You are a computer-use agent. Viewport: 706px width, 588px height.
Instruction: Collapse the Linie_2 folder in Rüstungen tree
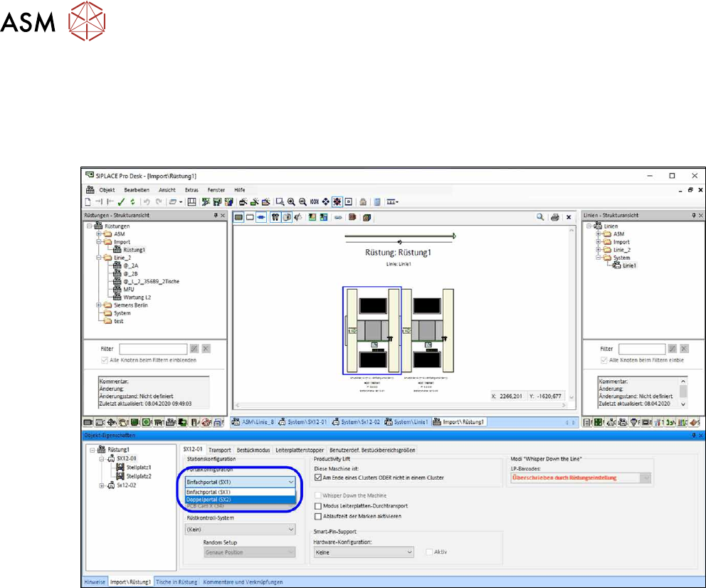(x=99, y=258)
